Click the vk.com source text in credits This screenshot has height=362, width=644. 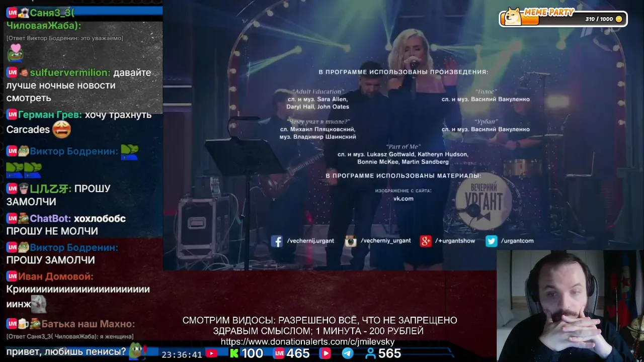(x=404, y=199)
